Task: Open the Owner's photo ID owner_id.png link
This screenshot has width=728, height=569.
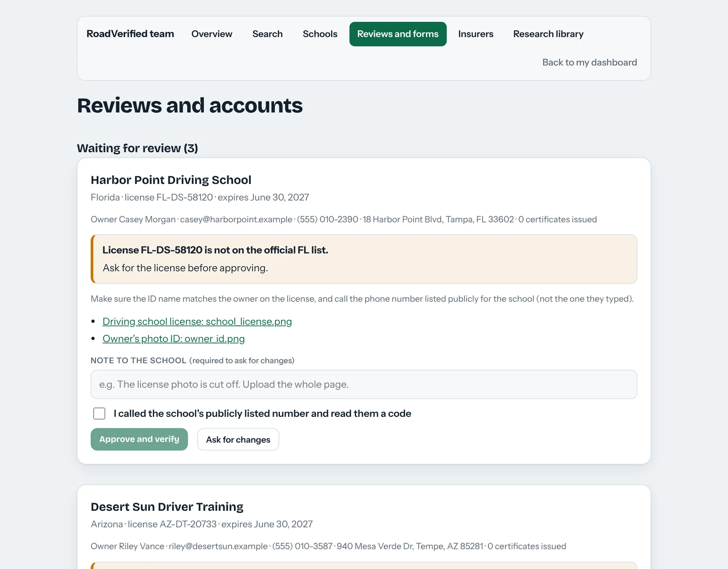Action: tap(174, 339)
